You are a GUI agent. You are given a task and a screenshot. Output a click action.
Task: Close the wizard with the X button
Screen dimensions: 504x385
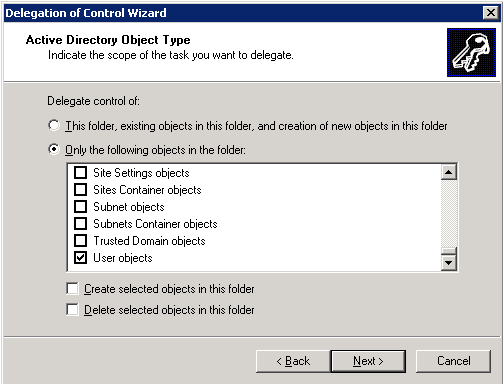491,13
